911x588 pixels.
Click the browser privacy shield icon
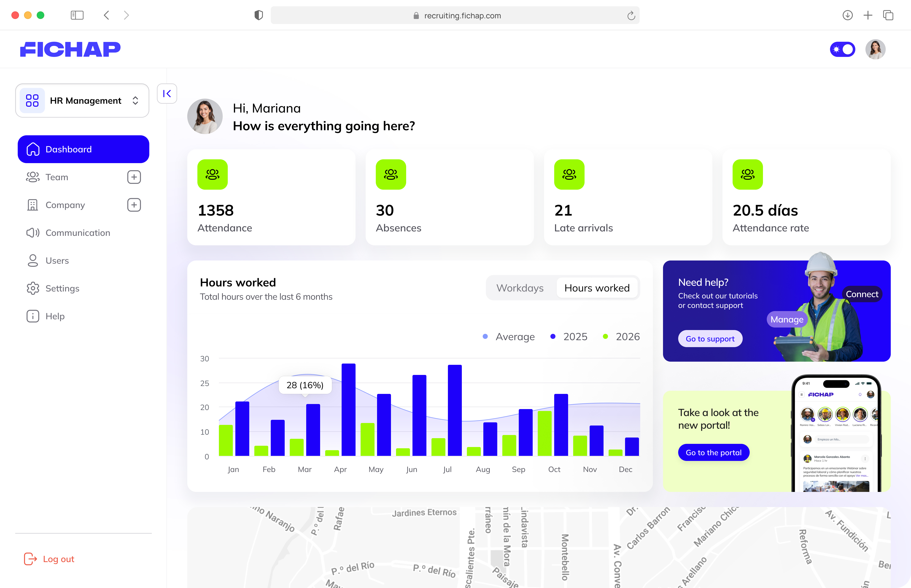pos(259,15)
